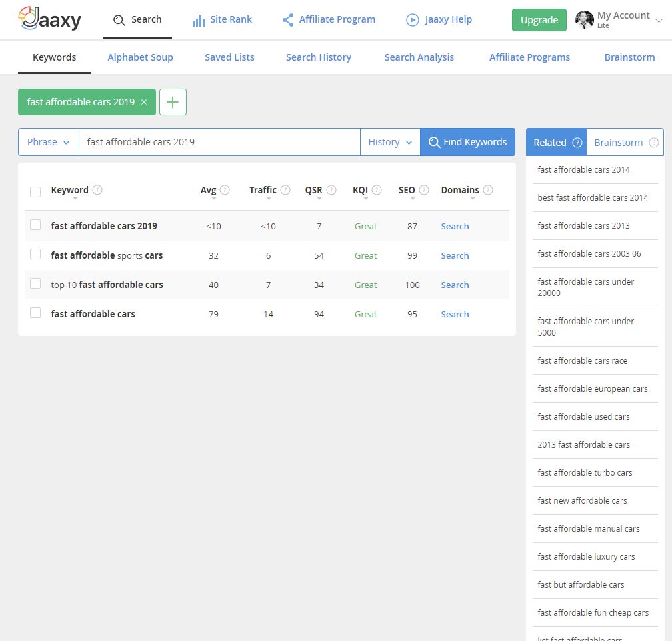Image resolution: width=672 pixels, height=641 pixels.
Task: Click the Find Keywords button
Action: (x=467, y=142)
